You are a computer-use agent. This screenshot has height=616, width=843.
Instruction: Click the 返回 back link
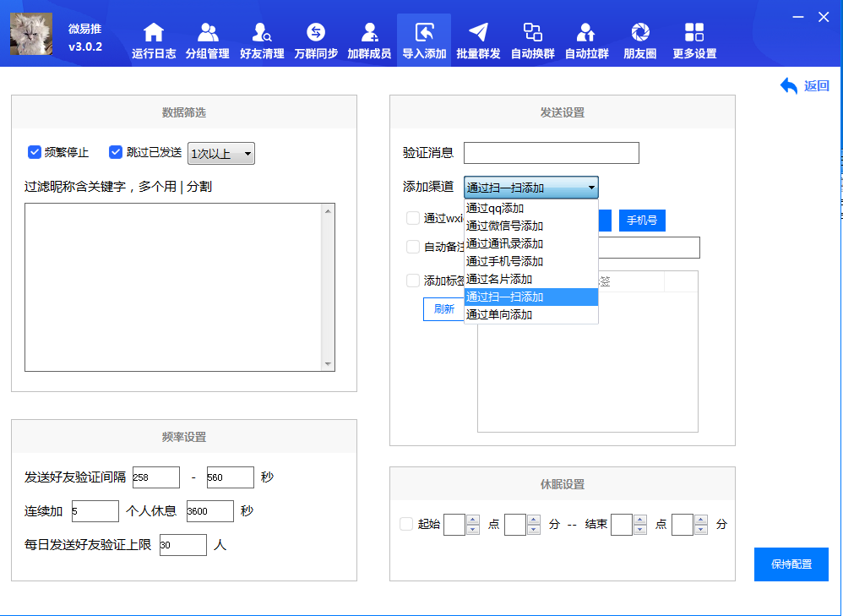tap(804, 84)
